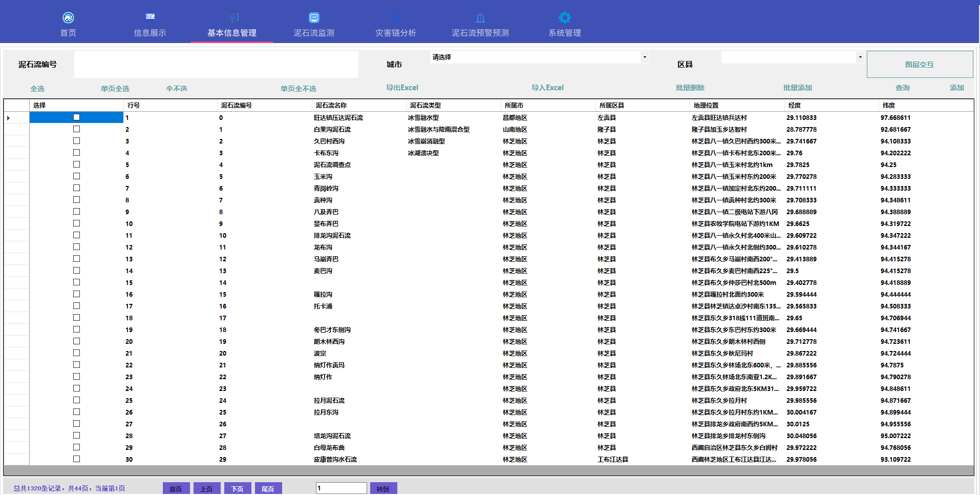The width and height of the screenshot is (980, 495).
Task: Click the 首页 home icon
Action: pyautogui.click(x=68, y=18)
